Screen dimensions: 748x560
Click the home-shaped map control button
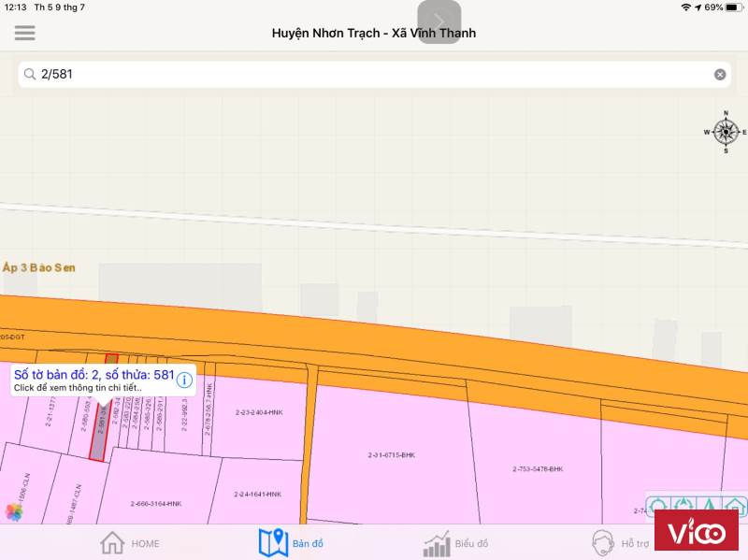pyautogui.click(x=736, y=506)
